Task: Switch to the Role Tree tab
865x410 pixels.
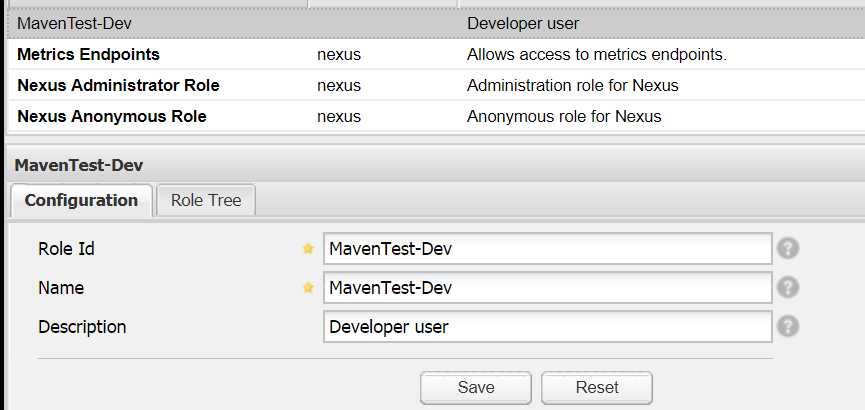Action: click(x=206, y=200)
